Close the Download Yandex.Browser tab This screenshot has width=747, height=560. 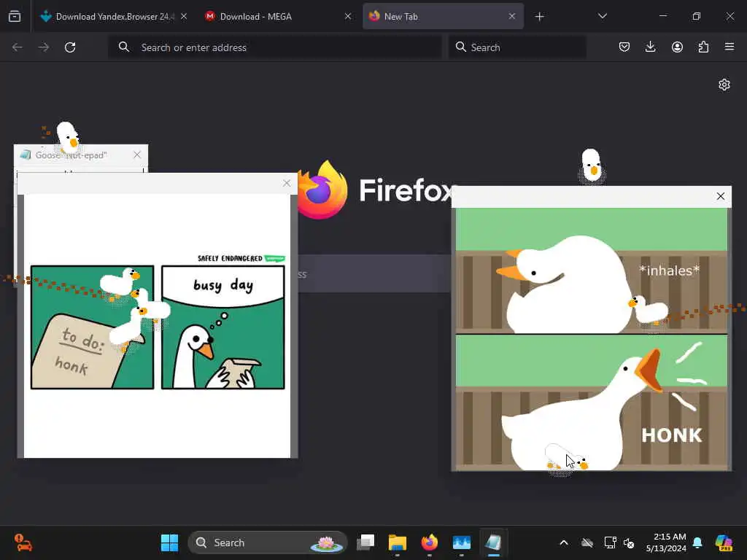(184, 17)
